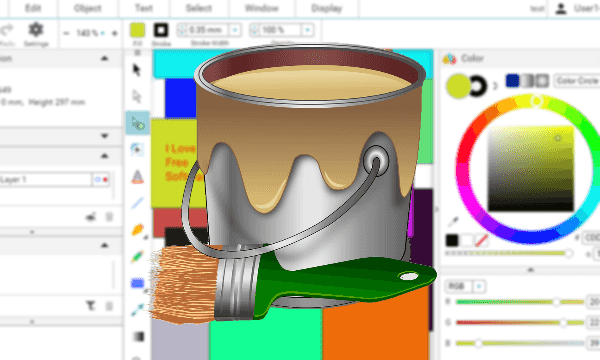Image resolution: width=600 pixels, height=360 pixels.
Task: Open the RGB color model dropdown
Action: point(479,286)
